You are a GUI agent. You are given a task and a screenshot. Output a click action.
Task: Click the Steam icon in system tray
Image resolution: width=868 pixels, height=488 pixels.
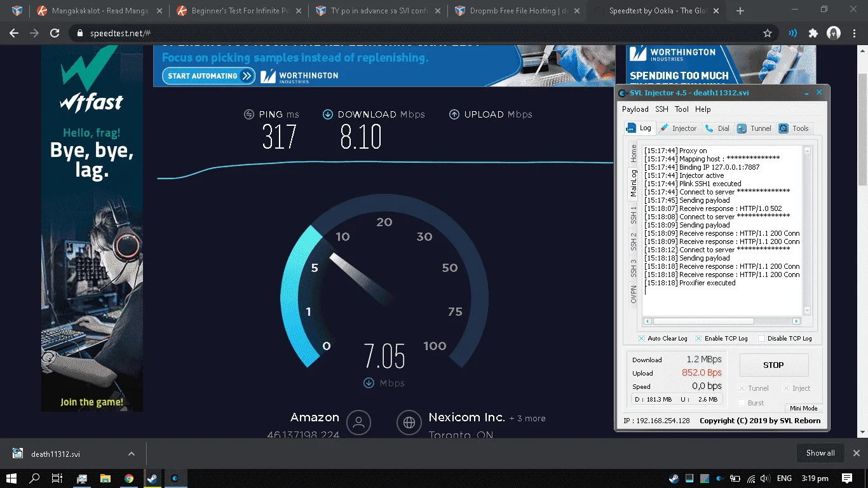tap(674, 478)
